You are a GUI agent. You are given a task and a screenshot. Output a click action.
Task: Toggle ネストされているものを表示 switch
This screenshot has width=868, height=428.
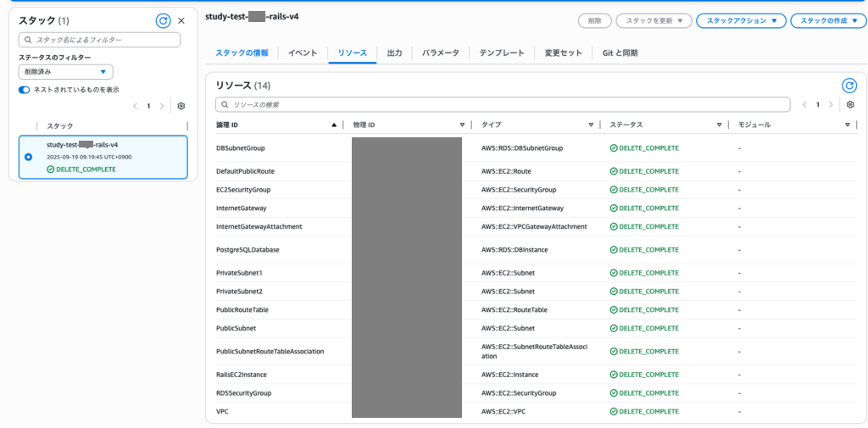coord(25,89)
